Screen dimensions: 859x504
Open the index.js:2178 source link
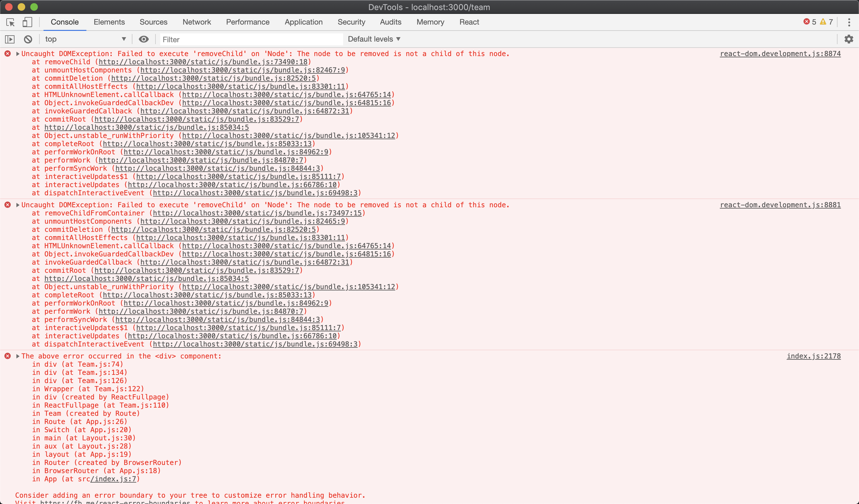[814, 356]
